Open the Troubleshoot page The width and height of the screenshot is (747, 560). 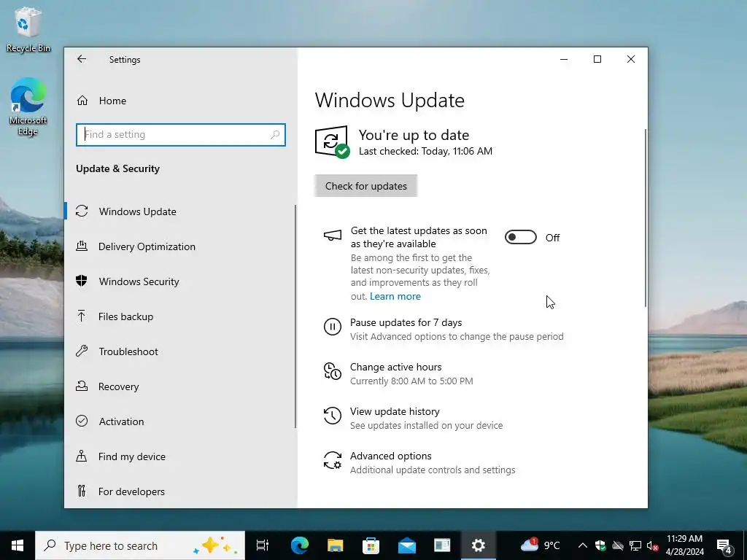point(180,351)
